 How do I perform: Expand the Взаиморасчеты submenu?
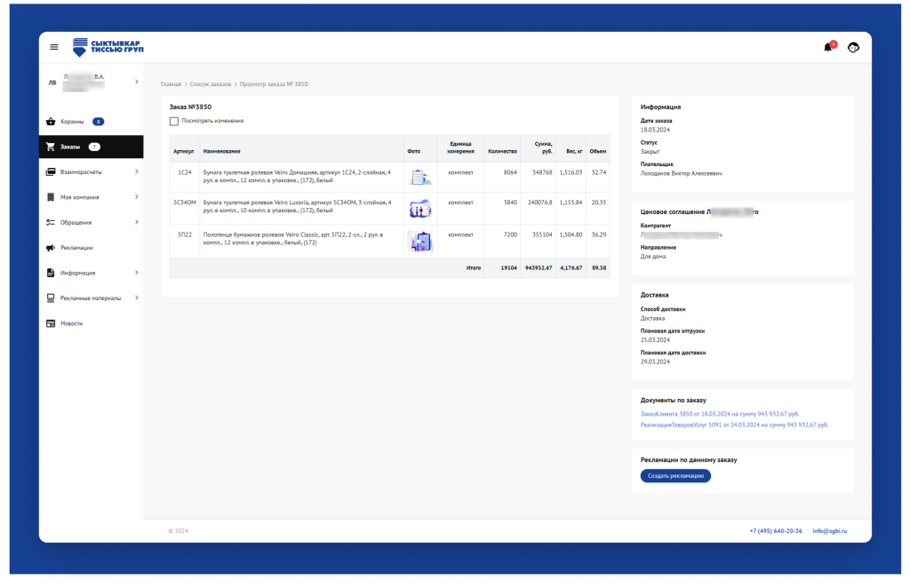tap(136, 171)
